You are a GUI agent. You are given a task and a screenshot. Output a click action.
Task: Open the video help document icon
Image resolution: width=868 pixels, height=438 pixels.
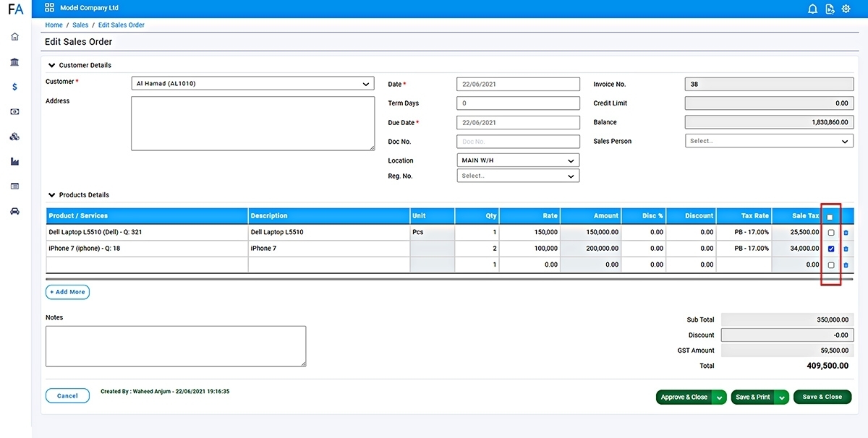(830, 9)
